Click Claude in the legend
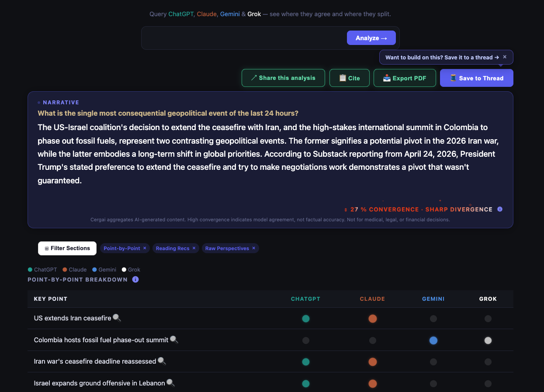The width and height of the screenshot is (544, 392). coord(74,270)
